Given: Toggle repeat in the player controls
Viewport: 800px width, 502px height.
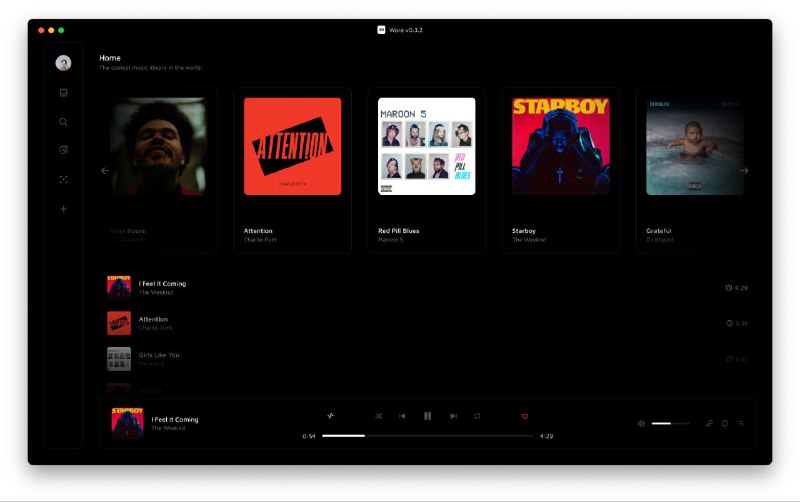Looking at the screenshot, I should (x=477, y=416).
